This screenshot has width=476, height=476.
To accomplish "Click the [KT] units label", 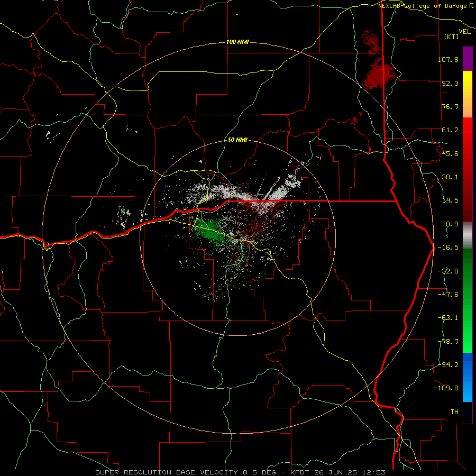I will click(x=452, y=36).
